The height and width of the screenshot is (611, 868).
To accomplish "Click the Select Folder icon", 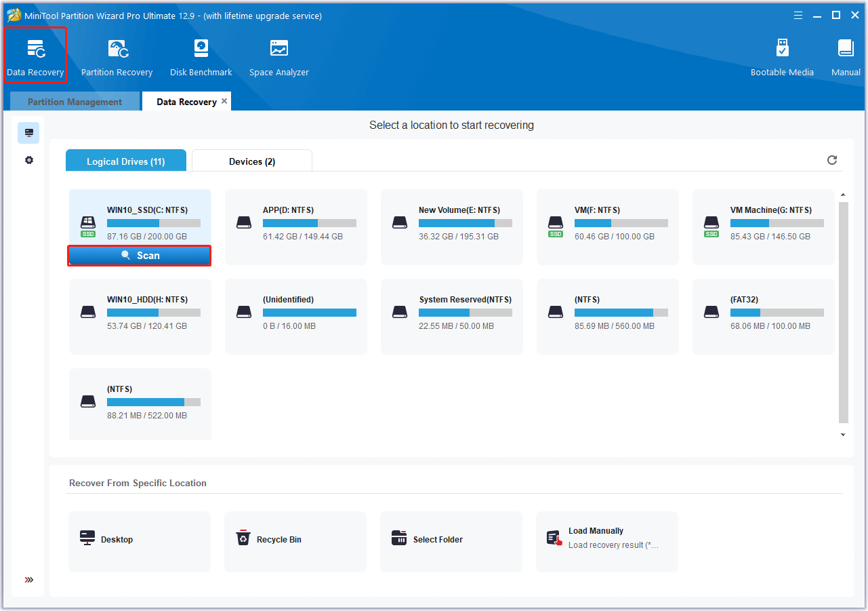I will click(x=399, y=538).
